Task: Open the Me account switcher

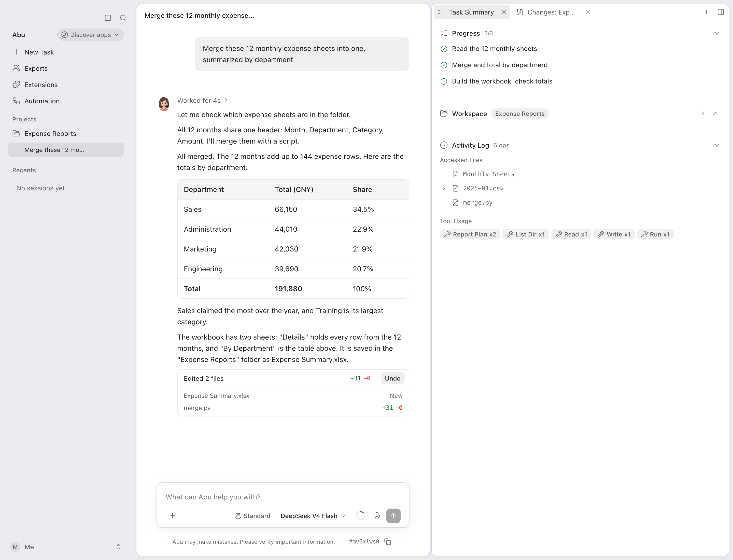Action: click(66, 547)
